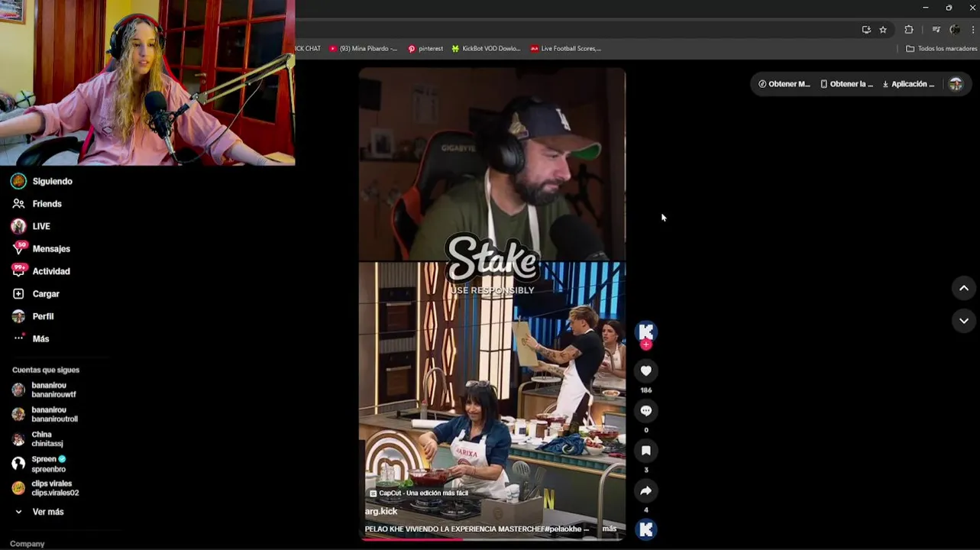Go to next video with down arrow
The image size is (980, 550).
964,321
